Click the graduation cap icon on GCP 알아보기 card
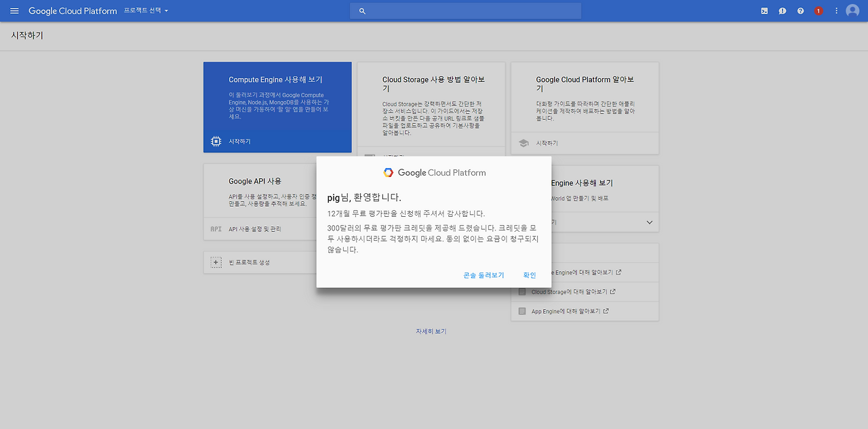The width and height of the screenshot is (868, 429). pyautogui.click(x=522, y=142)
